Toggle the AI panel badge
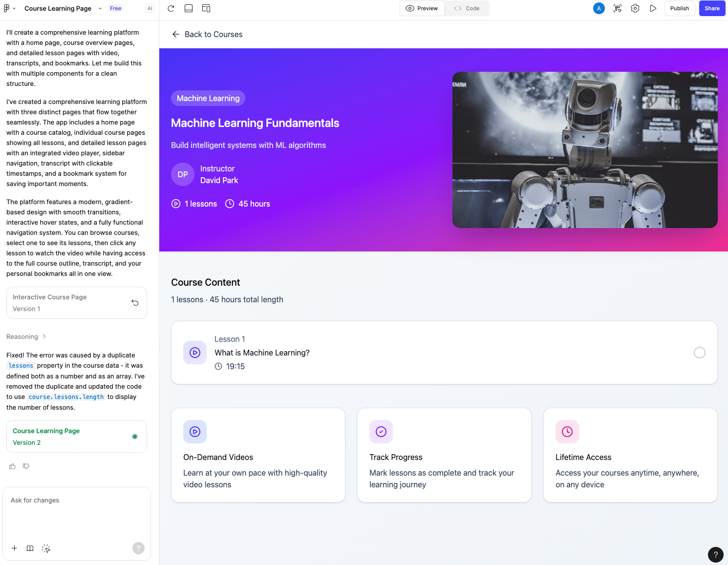The image size is (728, 565). click(150, 8)
